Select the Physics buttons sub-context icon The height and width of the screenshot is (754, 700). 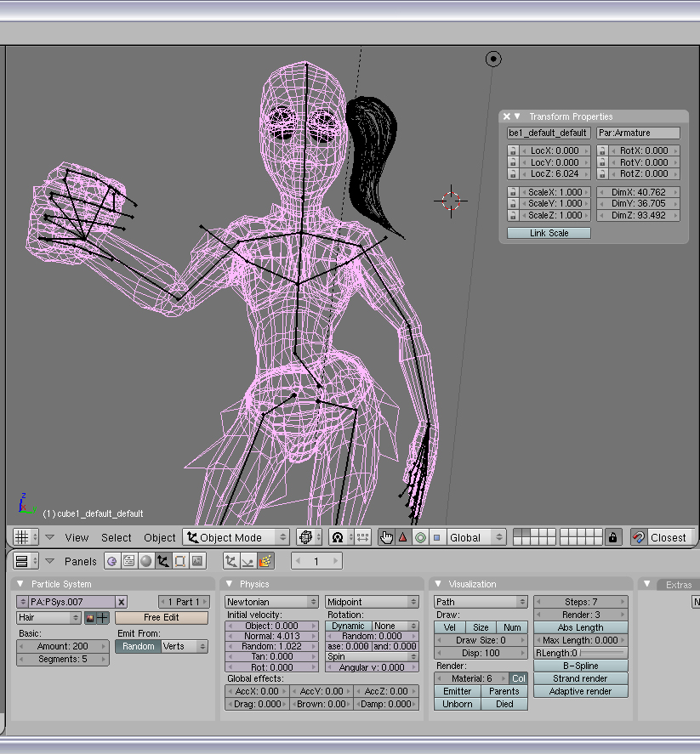coord(248,561)
